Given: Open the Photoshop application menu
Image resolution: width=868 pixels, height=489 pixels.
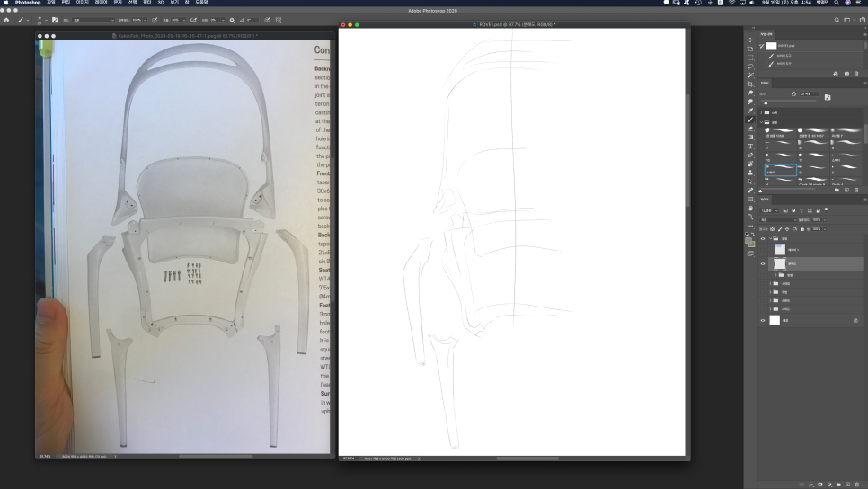Looking at the screenshot, I should [x=28, y=3].
